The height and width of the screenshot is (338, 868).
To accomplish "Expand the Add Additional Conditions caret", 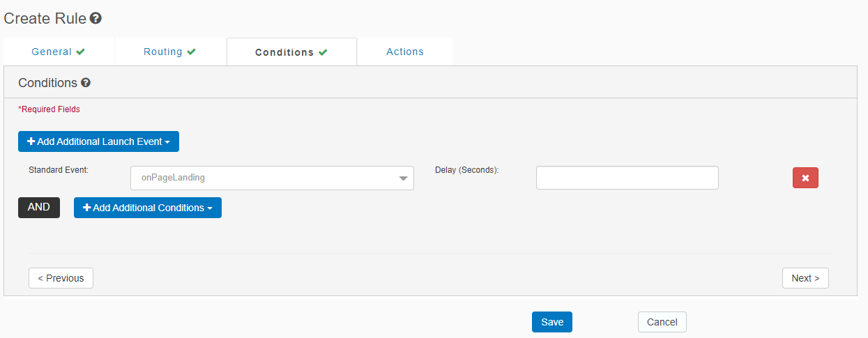I will click(211, 208).
